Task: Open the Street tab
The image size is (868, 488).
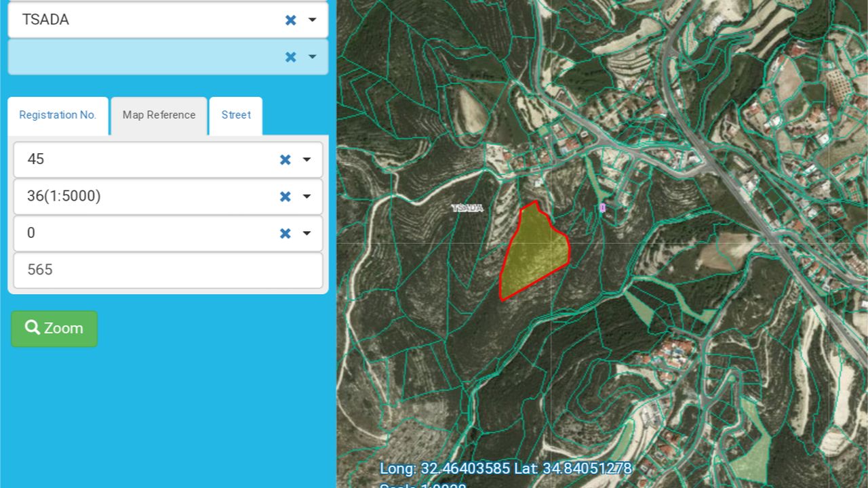Action: tap(235, 115)
